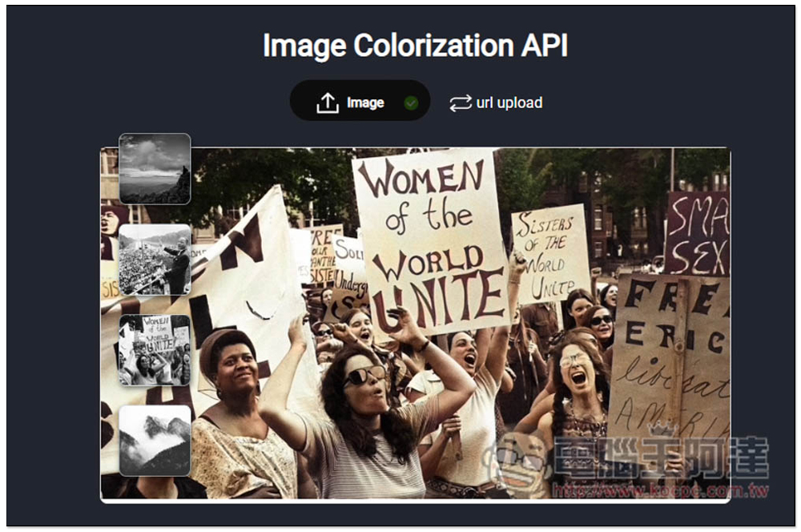This screenshot has height=532, width=801.
Task: Click the 'Women of the World Unite' sign
Action: (x=431, y=240)
